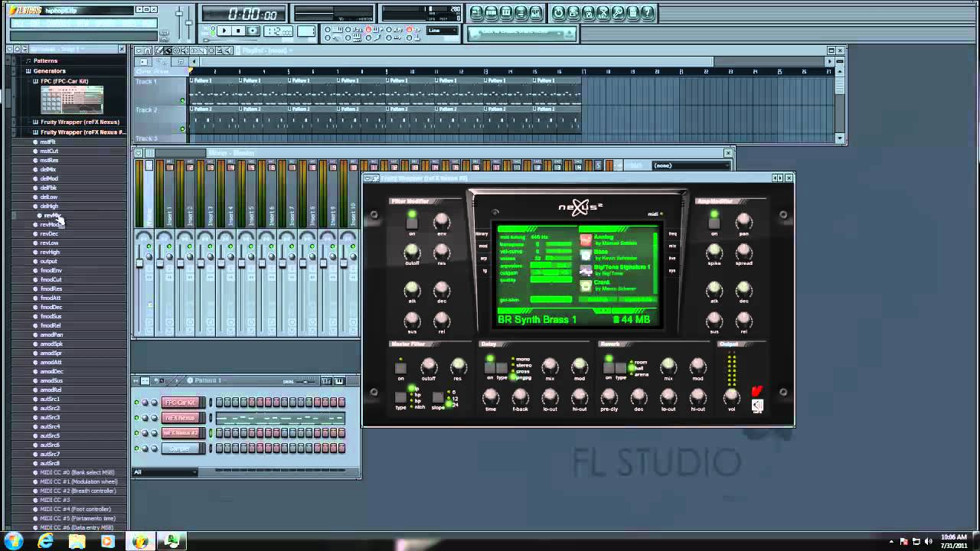This screenshot has width=980, height=551.
Task: Open the Line snap dropdown in toolbar
Action: (443, 31)
